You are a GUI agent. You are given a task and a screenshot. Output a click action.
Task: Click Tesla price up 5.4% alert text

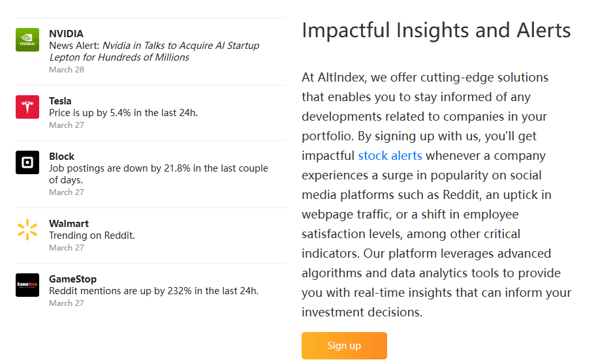click(x=123, y=113)
